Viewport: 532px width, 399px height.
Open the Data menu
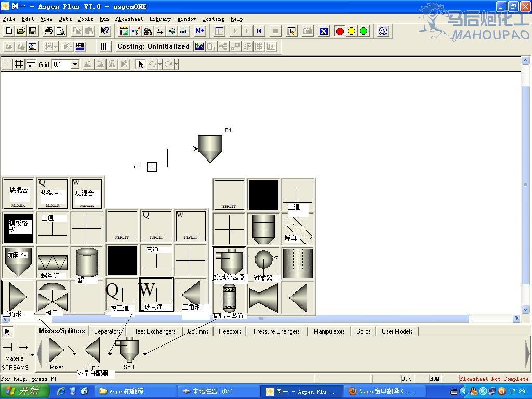[x=65, y=19]
